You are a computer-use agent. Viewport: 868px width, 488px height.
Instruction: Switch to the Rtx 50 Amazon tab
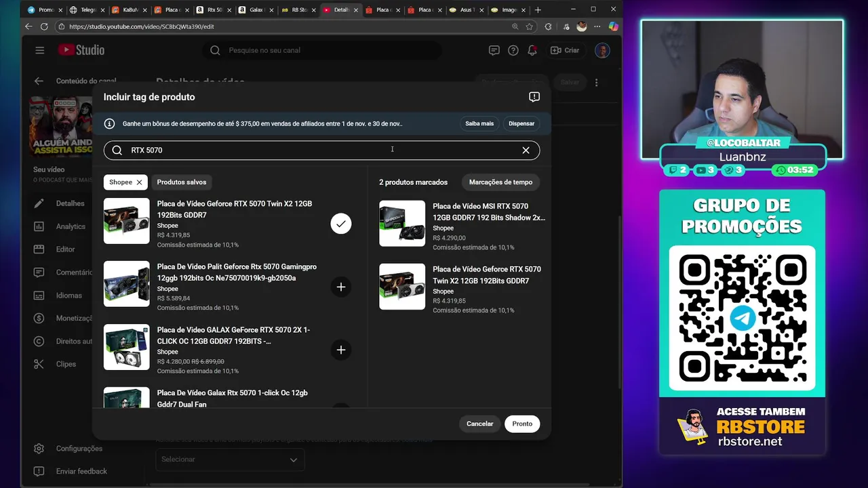[x=213, y=9]
